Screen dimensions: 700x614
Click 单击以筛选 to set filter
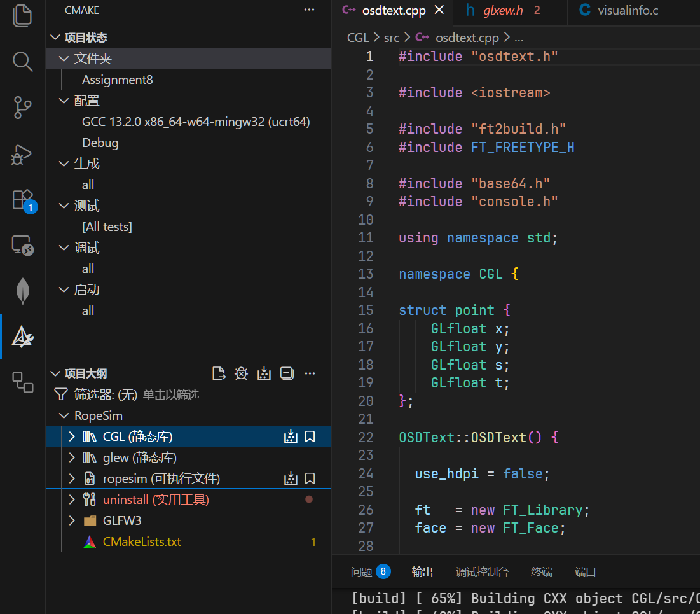[x=171, y=394]
